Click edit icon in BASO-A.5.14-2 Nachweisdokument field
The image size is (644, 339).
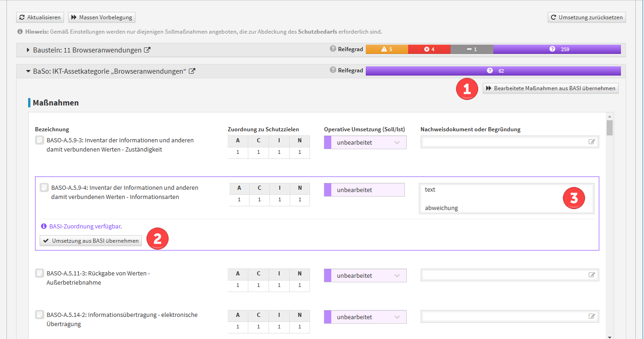coord(591,316)
